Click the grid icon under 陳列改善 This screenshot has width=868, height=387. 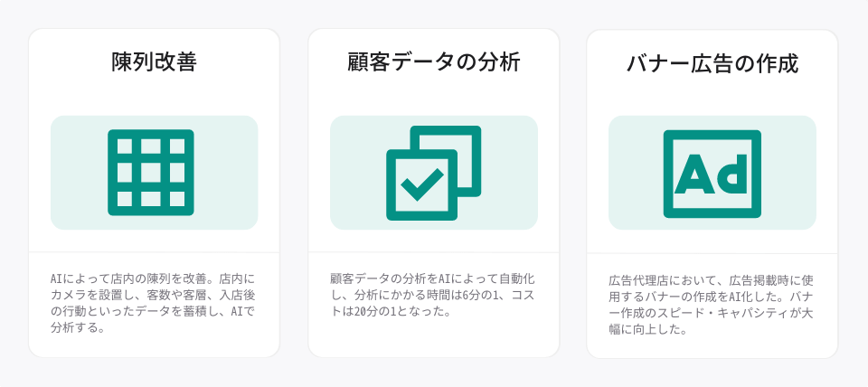click(151, 172)
